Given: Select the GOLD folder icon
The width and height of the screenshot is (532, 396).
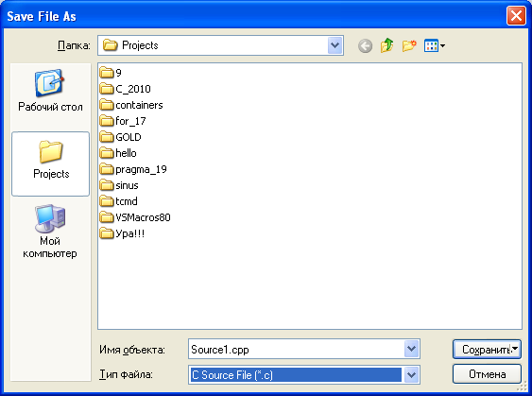Looking at the screenshot, I should [x=107, y=137].
